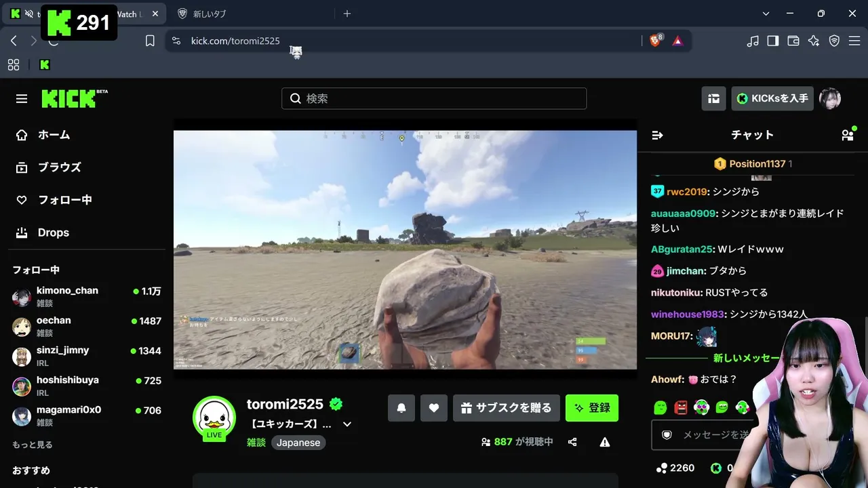Image resolution: width=868 pixels, height=488 pixels.
Task: Open the Leo AI sparkle icon
Action: coord(814,41)
